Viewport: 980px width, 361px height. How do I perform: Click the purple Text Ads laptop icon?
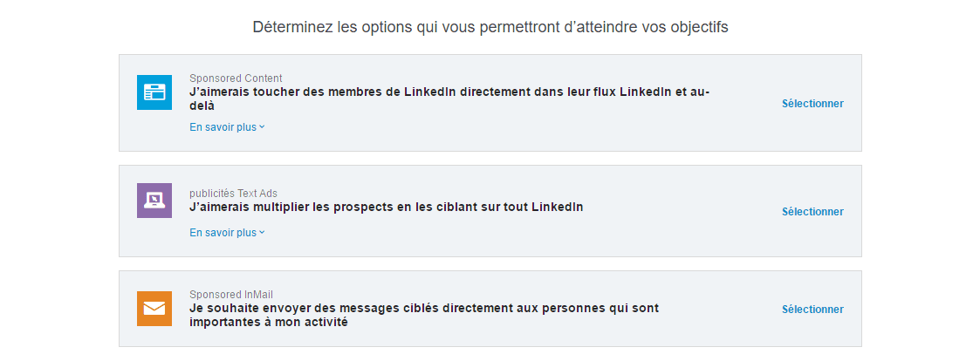coord(154,201)
